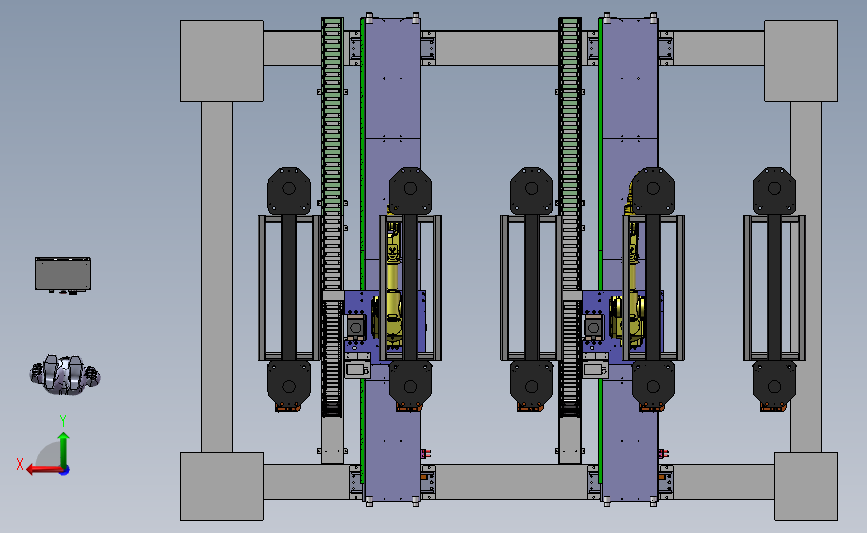Screen dimensions: 867x533
Task: Click the blue Z axis dot on triad
Action: click(65, 471)
